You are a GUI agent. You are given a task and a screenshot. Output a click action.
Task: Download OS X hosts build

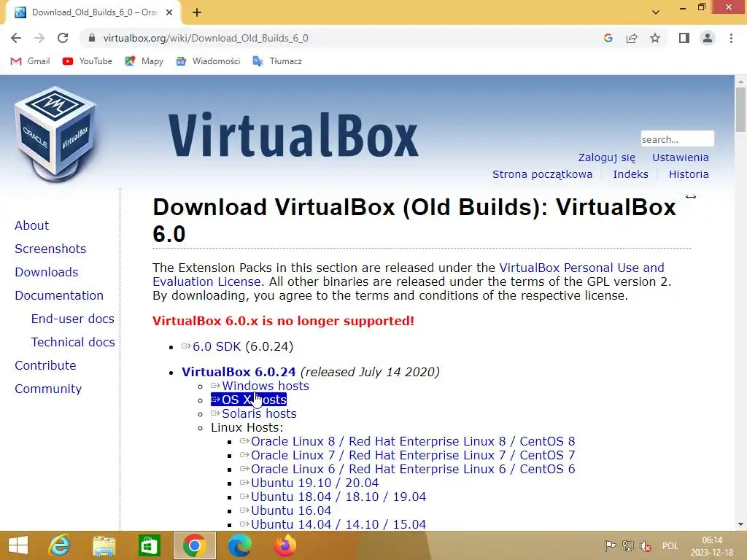pyautogui.click(x=249, y=400)
